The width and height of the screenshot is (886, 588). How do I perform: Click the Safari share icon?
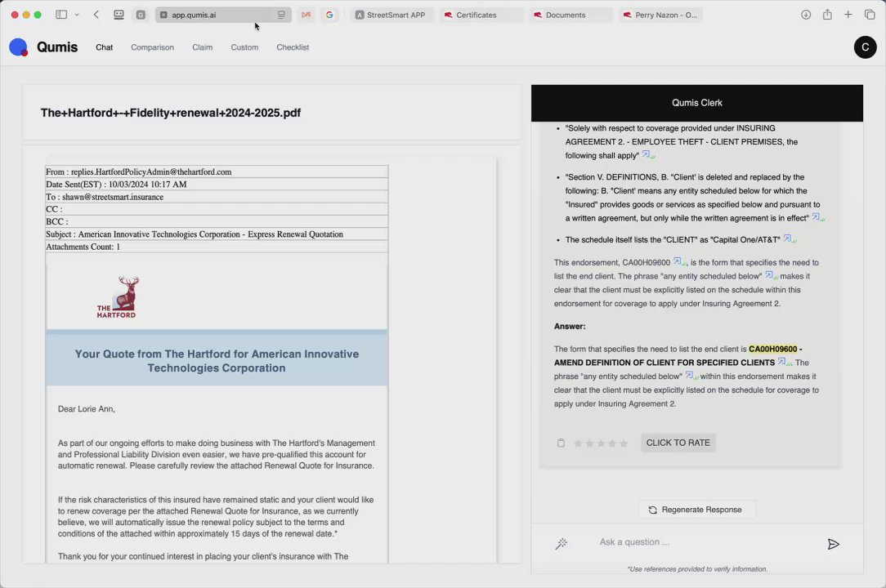point(827,15)
